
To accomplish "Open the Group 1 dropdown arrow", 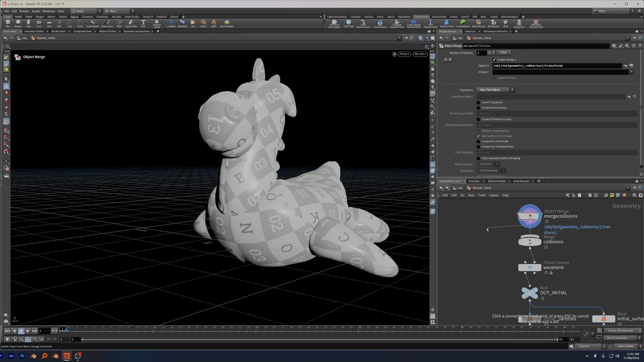I will pyautogui.click(x=631, y=72).
